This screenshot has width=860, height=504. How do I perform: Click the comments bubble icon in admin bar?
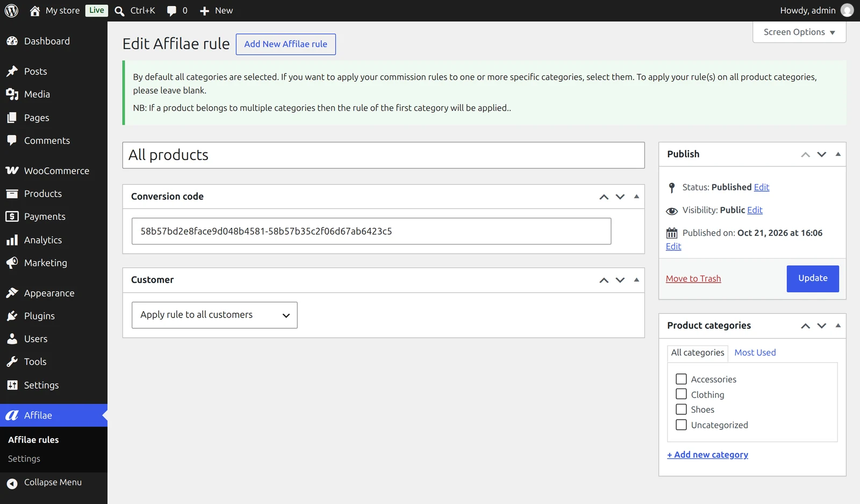click(x=171, y=11)
